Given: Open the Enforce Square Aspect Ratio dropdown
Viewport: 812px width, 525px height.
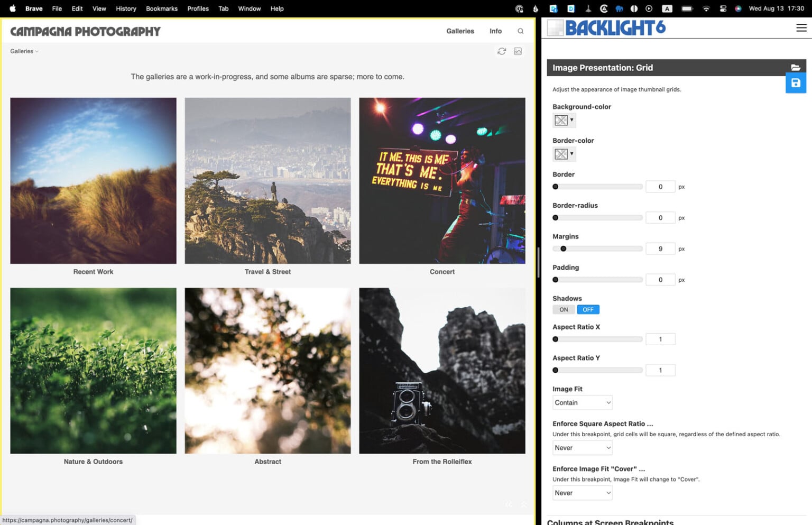Looking at the screenshot, I should click(x=582, y=447).
